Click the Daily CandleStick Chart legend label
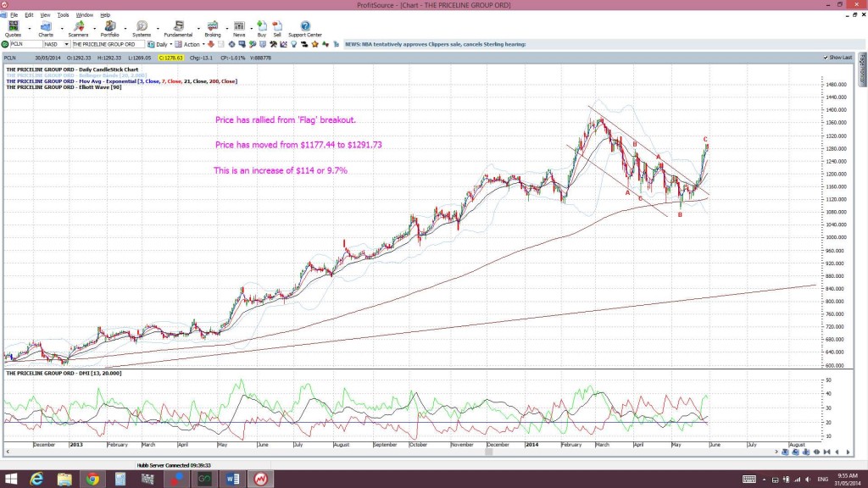868x488 pixels. pyautogui.click(x=72, y=69)
